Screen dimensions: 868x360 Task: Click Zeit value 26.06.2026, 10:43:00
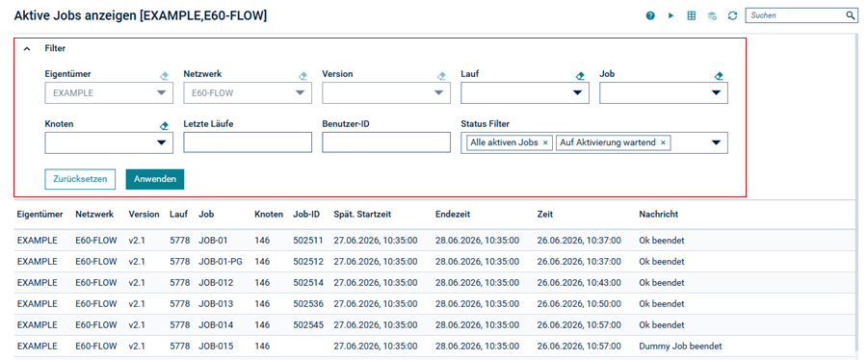click(579, 283)
